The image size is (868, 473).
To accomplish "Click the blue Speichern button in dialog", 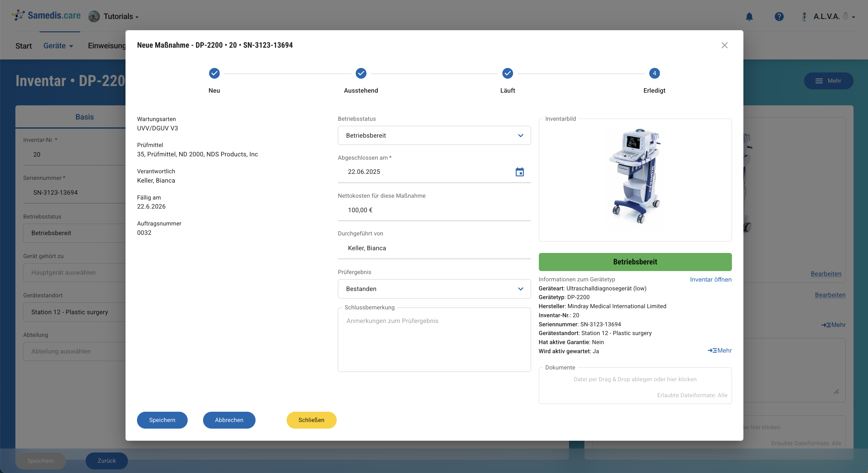I will (162, 420).
